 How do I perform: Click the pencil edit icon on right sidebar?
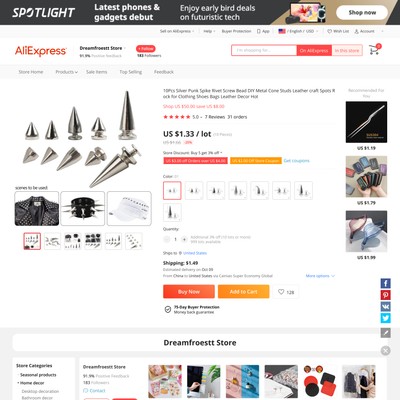click(386, 333)
